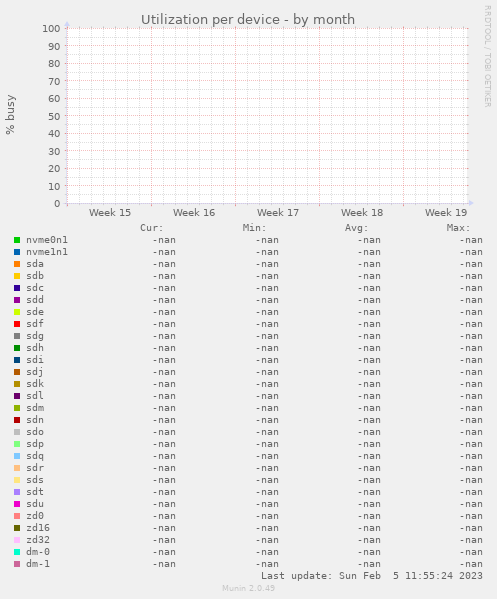Select the yellow sdb legend swatch

pyautogui.click(x=17, y=276)
